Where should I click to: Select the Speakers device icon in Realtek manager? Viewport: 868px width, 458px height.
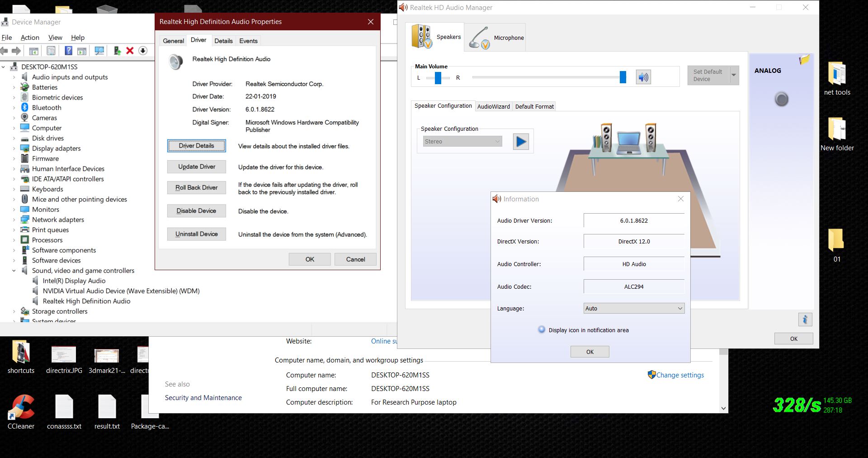pos(422,37)
